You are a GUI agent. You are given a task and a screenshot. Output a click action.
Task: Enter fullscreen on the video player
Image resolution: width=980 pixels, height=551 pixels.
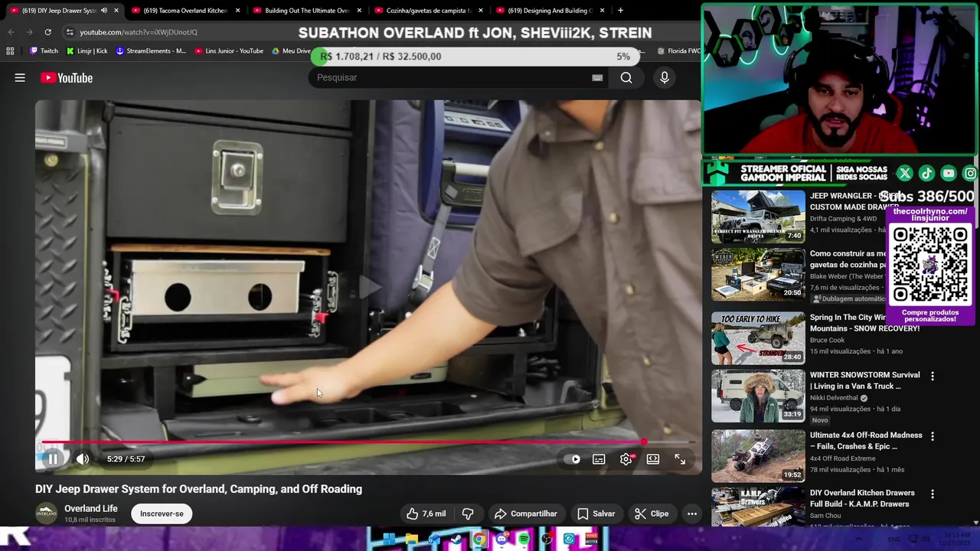point(680,459)
